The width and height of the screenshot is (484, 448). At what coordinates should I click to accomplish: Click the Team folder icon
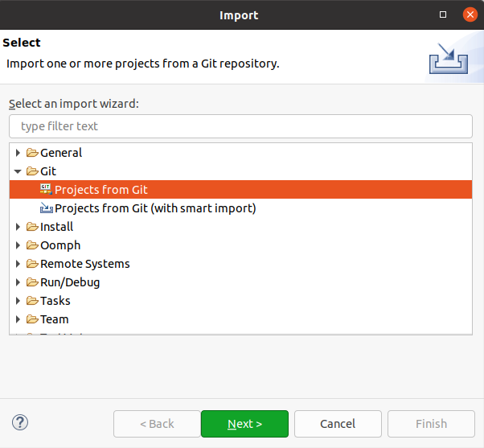(32, 319)
